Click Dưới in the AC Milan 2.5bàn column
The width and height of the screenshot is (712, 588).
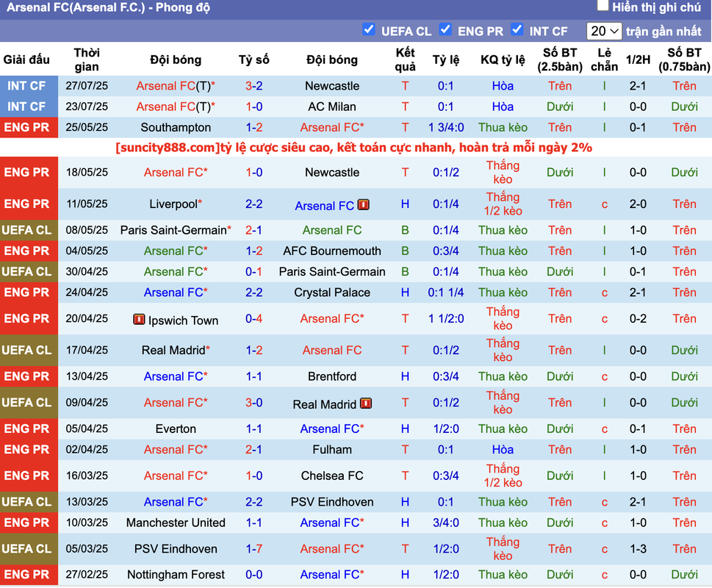click(559, 107)
